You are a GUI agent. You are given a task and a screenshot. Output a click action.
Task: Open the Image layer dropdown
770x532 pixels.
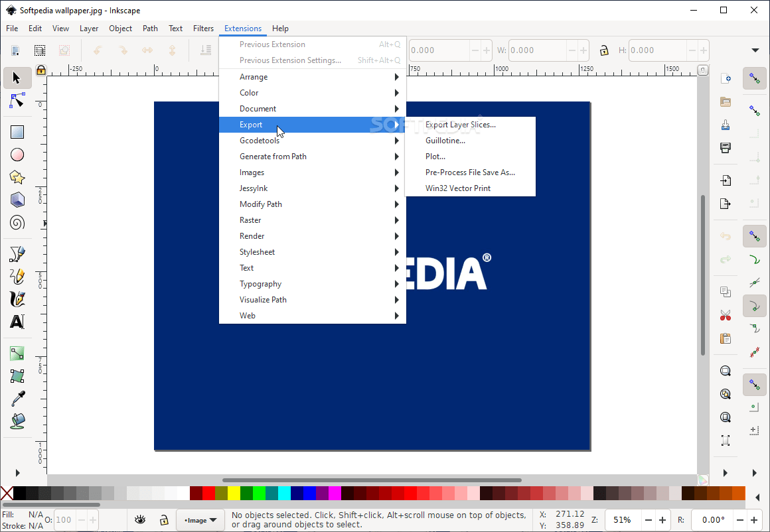coord(200,520)
